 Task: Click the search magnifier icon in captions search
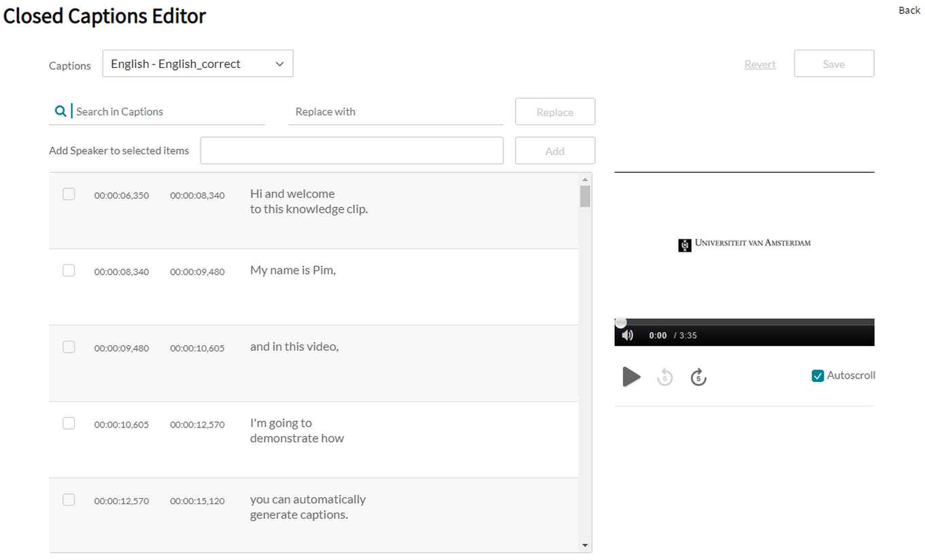click(61, 110)
